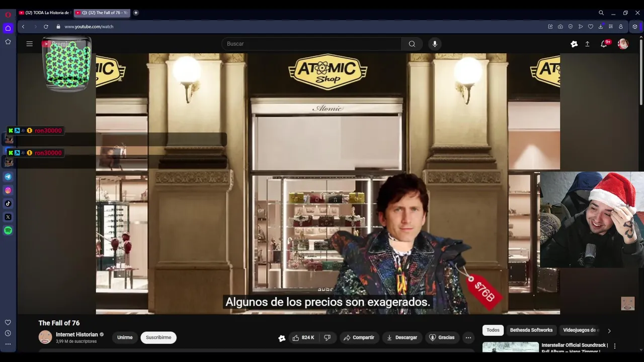
Task: Open a new tab plus button
Action: pyautogui.click(x=136, y=13)
